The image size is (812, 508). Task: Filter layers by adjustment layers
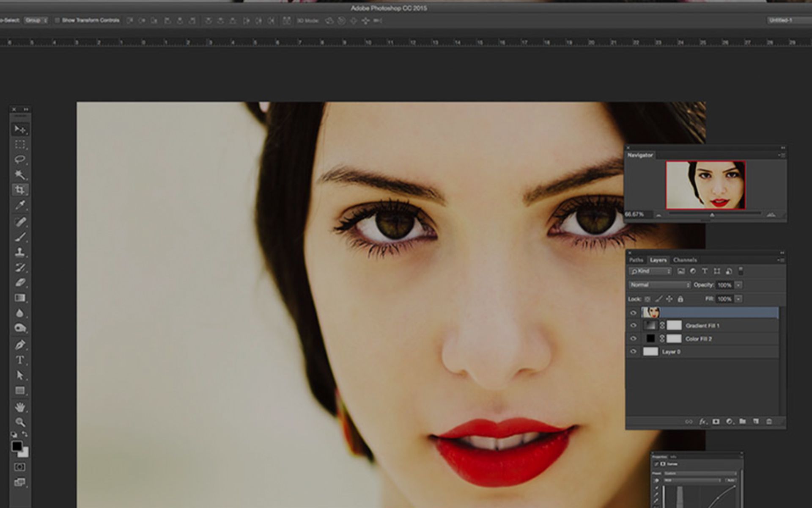693,271
